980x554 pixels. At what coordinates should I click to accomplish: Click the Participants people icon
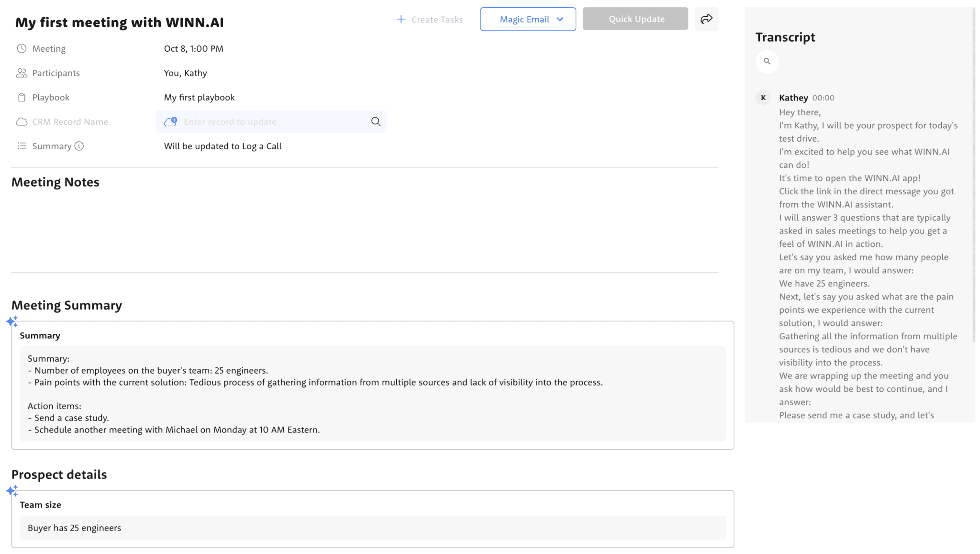tap(22, 73)
